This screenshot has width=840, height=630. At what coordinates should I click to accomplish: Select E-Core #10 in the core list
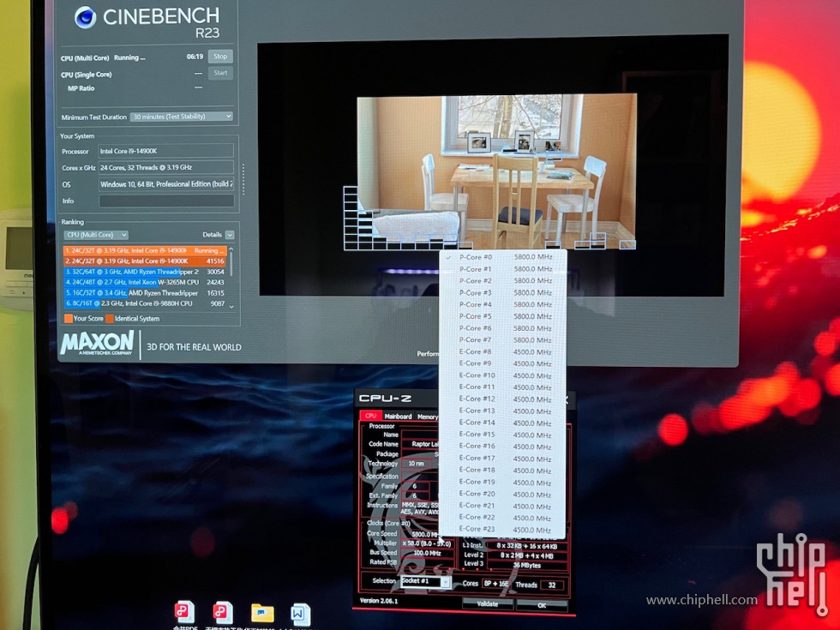pyautogui.click(x=502, y=375)
